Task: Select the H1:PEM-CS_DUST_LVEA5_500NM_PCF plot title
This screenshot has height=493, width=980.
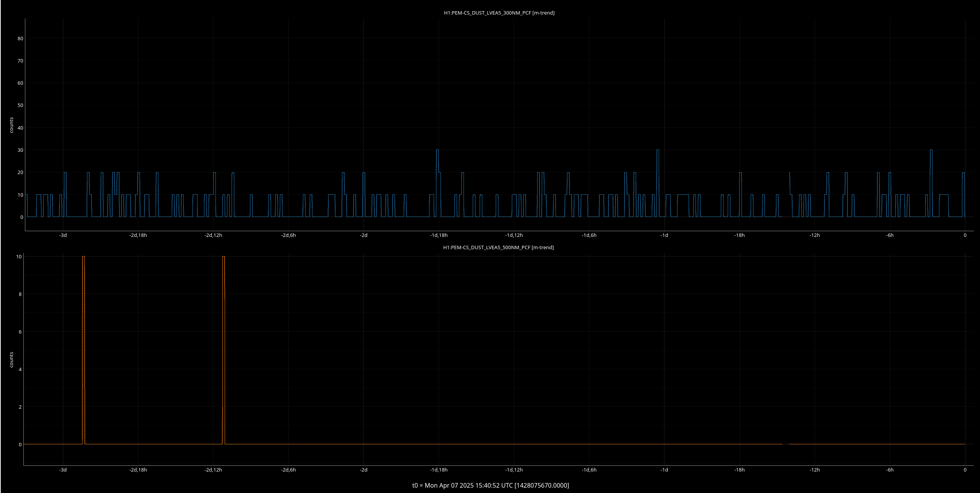Action: [498, 247]
